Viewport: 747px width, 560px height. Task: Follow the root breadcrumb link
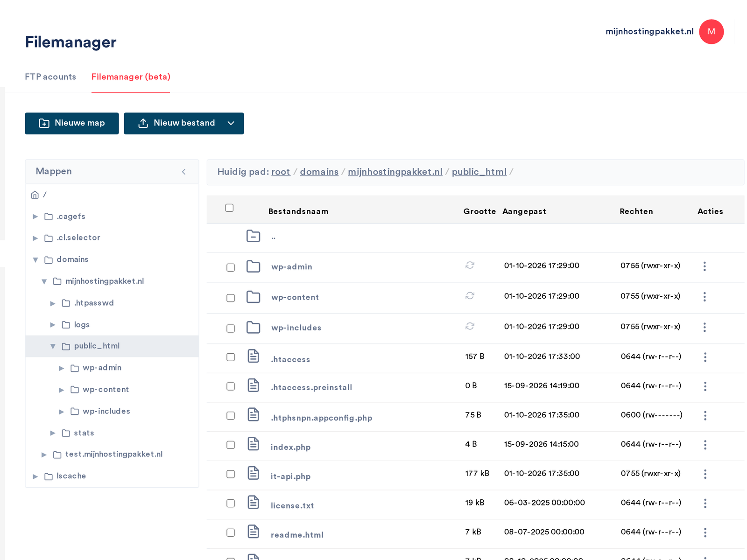pyautogui.click(x=281, y=172)
